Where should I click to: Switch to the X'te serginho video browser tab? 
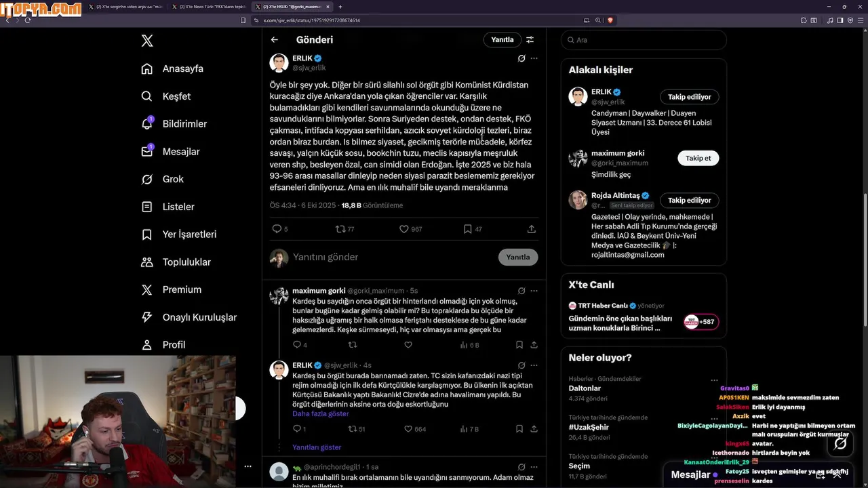coord(126,7)
